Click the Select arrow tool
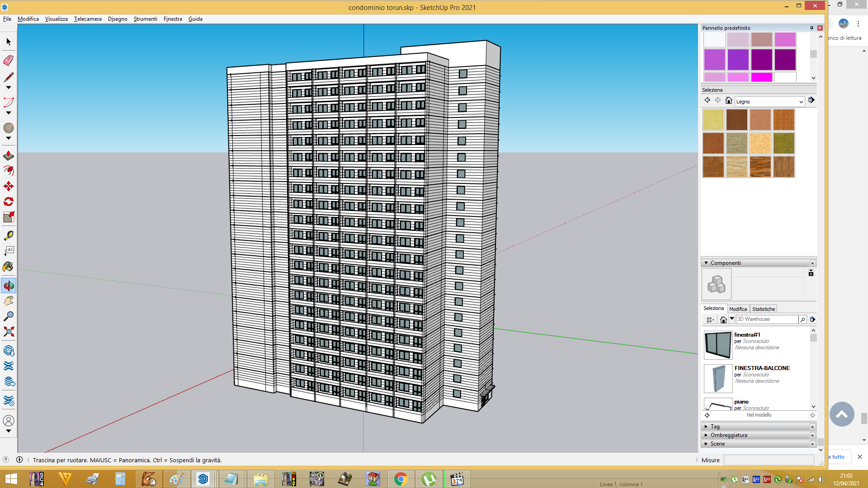Image resolution: width=868 pixels, height=488 pixels. [9, 42]
